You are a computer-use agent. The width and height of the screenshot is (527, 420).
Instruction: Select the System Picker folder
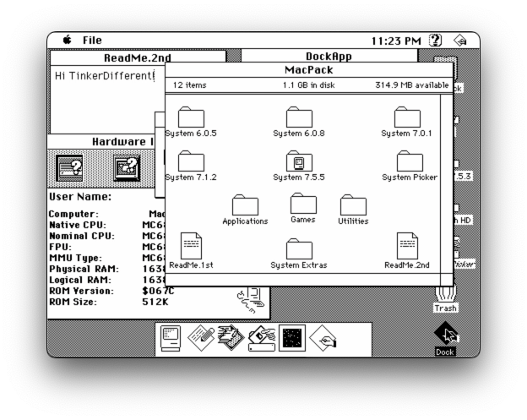pyautogui.click(x=410, y=162)
